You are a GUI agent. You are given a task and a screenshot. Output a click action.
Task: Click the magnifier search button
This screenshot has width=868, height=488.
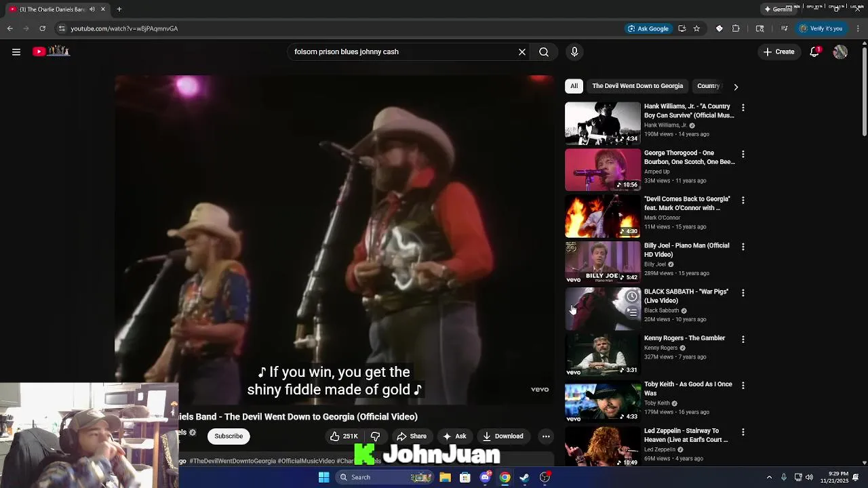(x=544, y=52)
